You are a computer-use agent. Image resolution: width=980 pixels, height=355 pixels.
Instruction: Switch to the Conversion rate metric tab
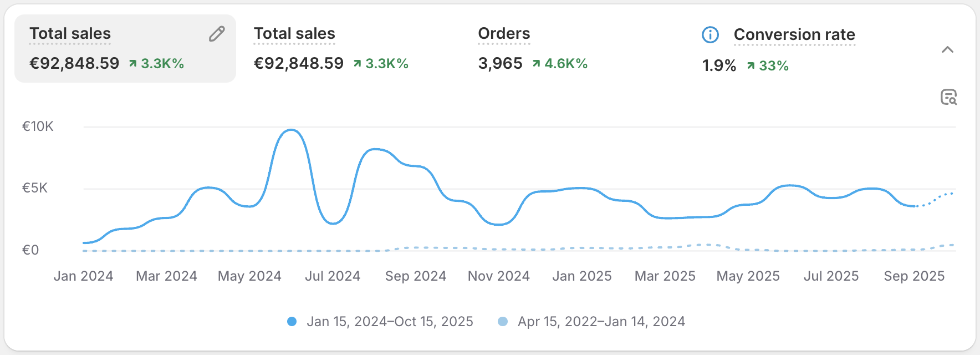(x=794, y=49)
